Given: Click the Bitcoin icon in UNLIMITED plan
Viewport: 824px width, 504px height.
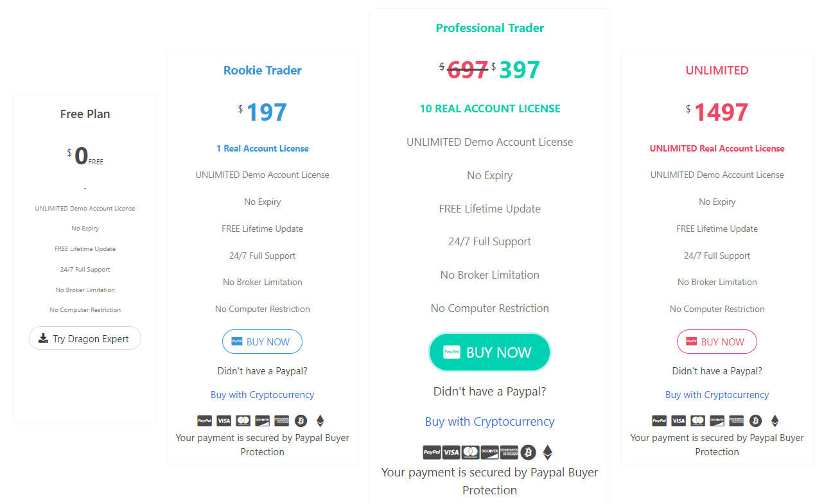Looking at the screenshot, I should [x=755, y=421].
